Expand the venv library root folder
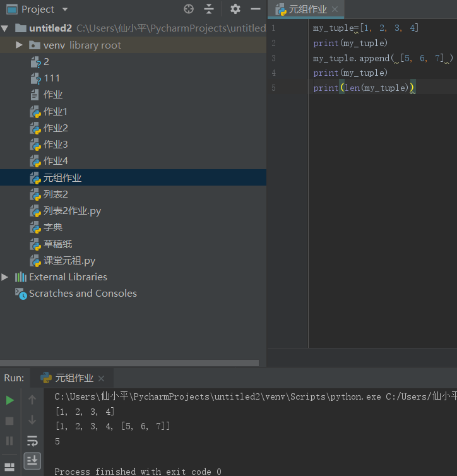The width and height of the screenshot is (457, 476). click(19, 45)
